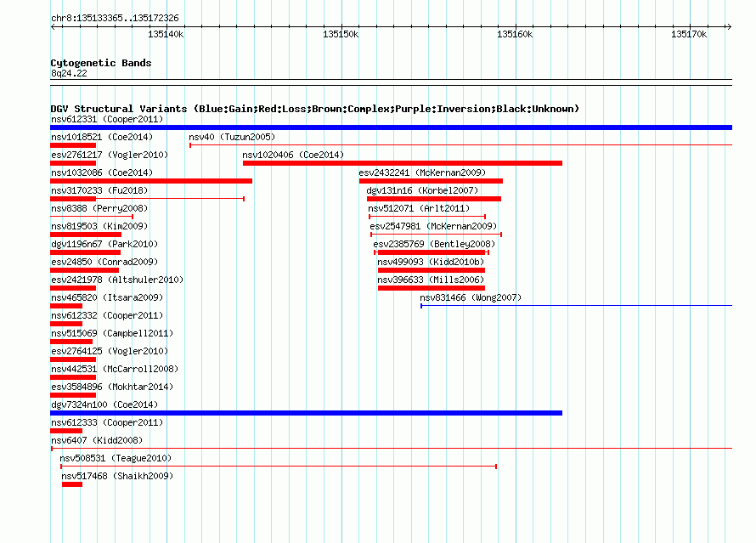
Task: Click the red bar for nsv517468
Action: click(x=72, y=484)
